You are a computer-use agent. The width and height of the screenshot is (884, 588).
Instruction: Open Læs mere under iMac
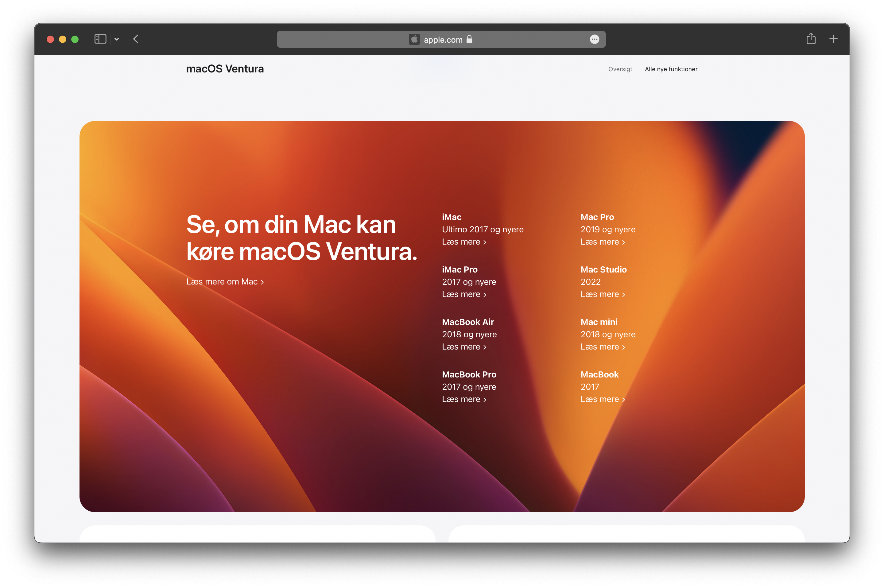(464, 242)
